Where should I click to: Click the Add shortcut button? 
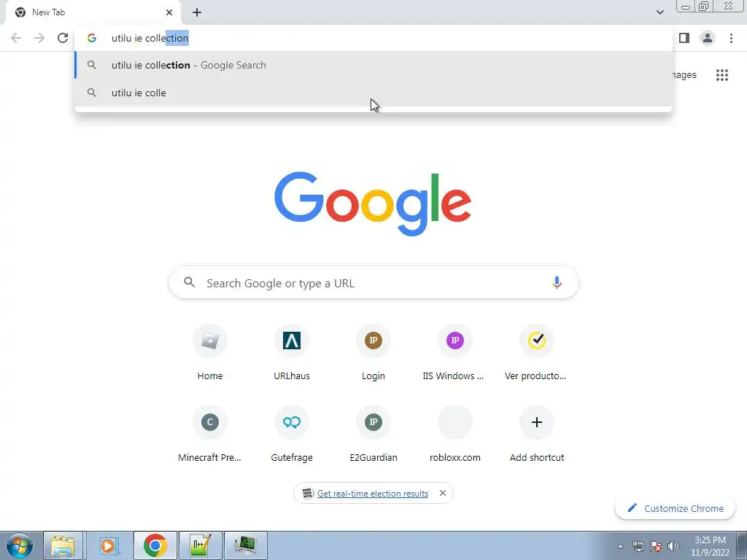click(536, 435)
